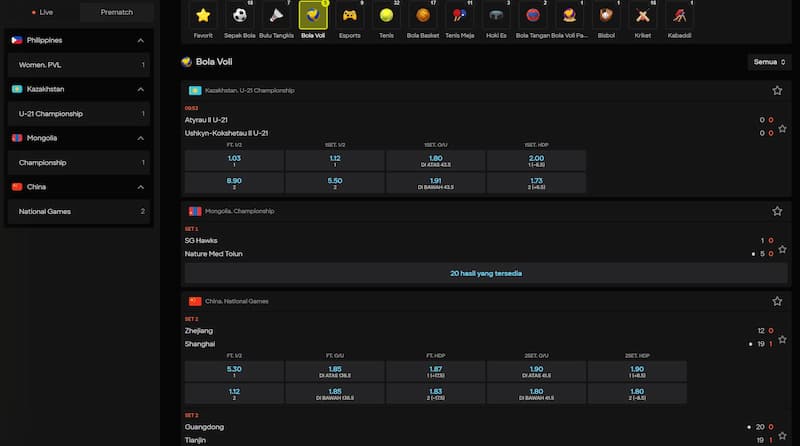800x446 pixels.
Task: Collapse the Philippines country section
Action: [139, 40]
